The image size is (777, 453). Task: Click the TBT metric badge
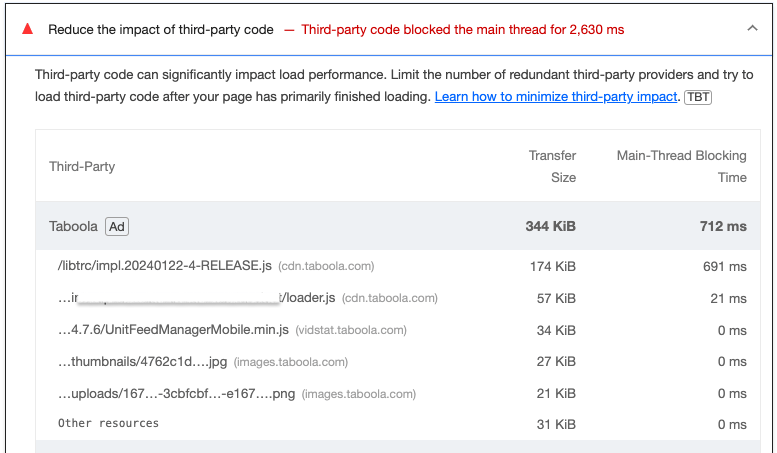(697, 97)
